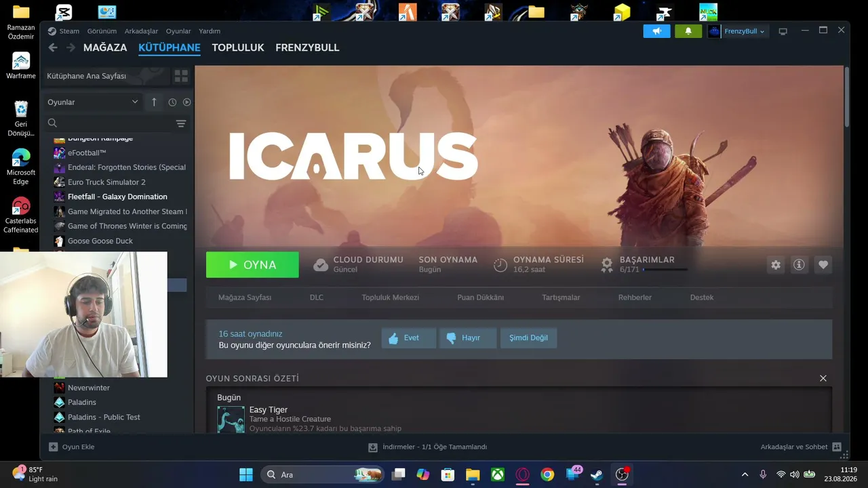The height and width of the screenshot is (488, 868).
Task: Open ICARUS manage settings gear
Action: click(x=776, y=265)
